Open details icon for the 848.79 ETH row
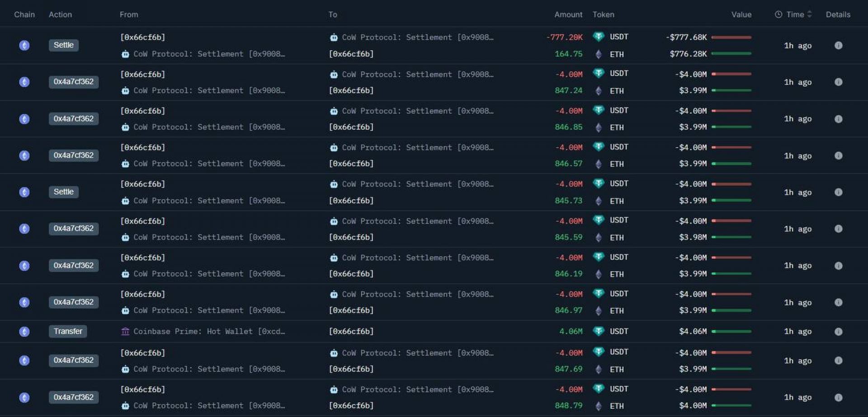 pyautogui.click(x=838, y=398)
